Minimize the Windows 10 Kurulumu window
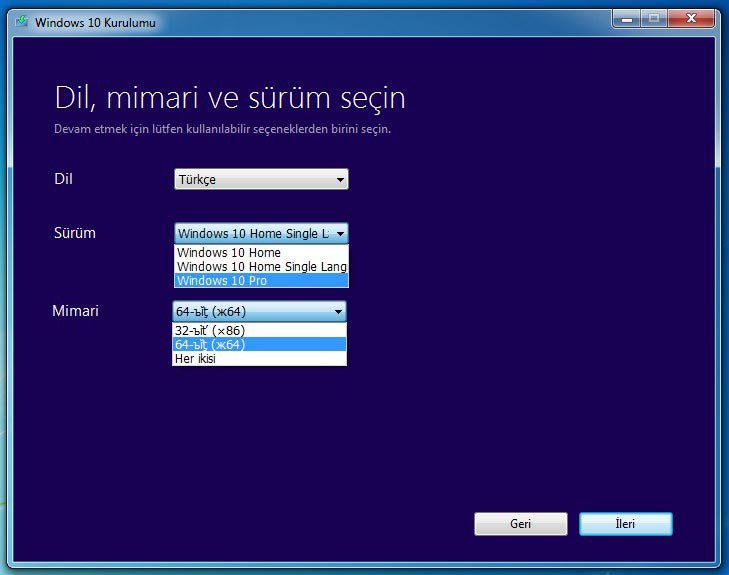729x575 pixels. pos(627,19)
